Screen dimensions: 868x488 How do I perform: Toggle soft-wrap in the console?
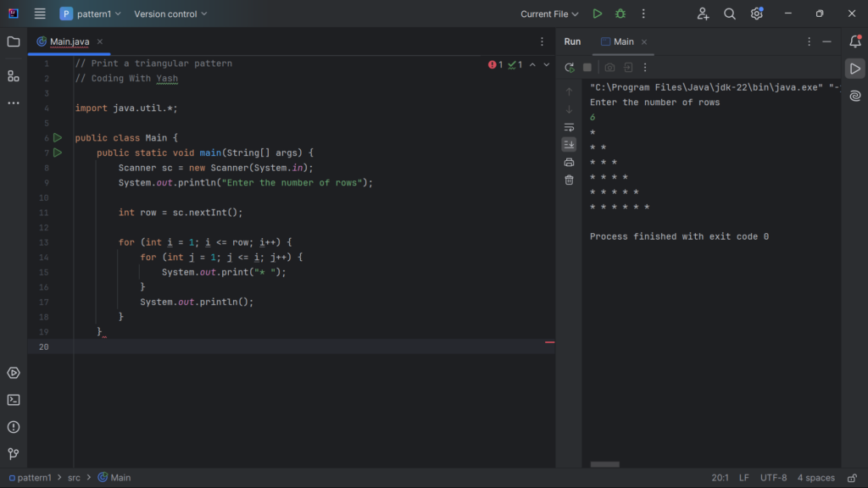click(569, 127)
